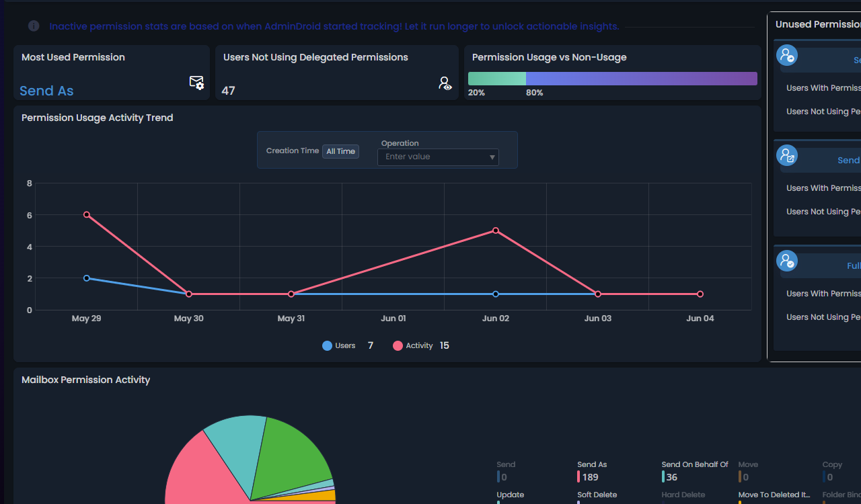The width and height of the screenshot is (861, 504).
Task: Click the green 20% usage bar segment
Action: pyautogui.click(x=496, y=79)
